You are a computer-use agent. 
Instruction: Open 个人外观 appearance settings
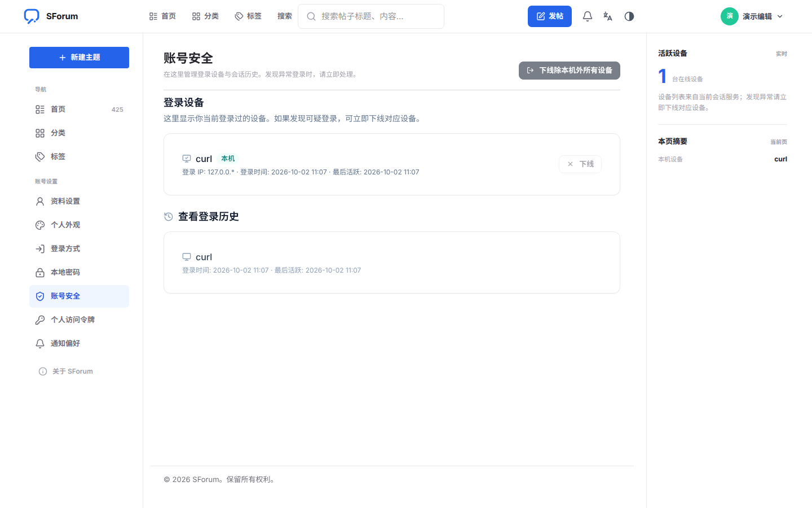tap(79, 225)
